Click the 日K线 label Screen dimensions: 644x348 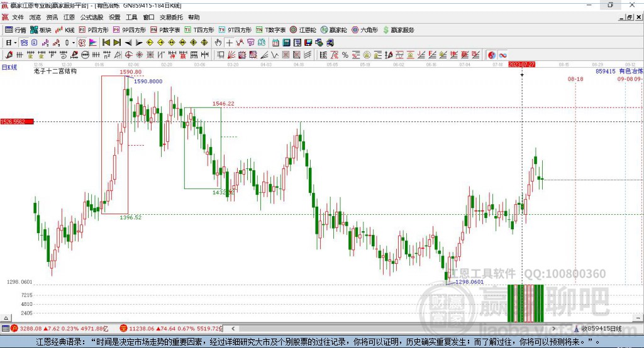tap(9, 67)
